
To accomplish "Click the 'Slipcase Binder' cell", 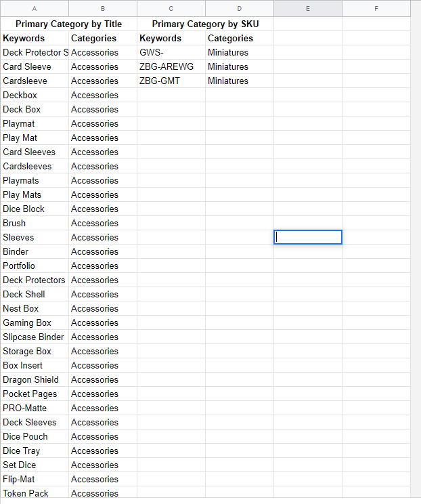I will tap(35, 337).
